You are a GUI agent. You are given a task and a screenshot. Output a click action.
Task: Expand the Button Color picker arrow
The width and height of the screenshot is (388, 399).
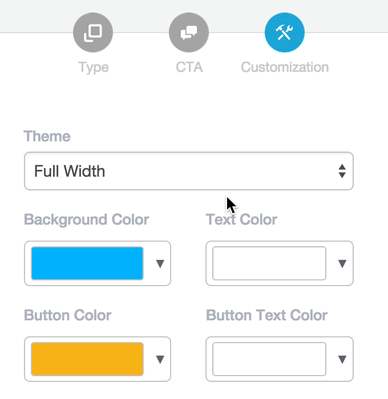tap(160, 359)
